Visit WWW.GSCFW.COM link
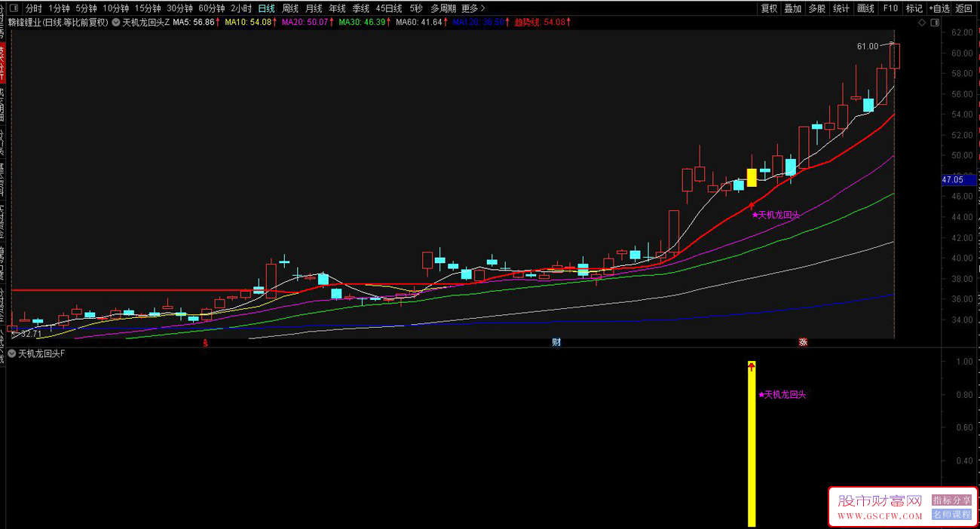Viewport: 980px width, 529px height. pyautogui.click(x=880, y=516)
